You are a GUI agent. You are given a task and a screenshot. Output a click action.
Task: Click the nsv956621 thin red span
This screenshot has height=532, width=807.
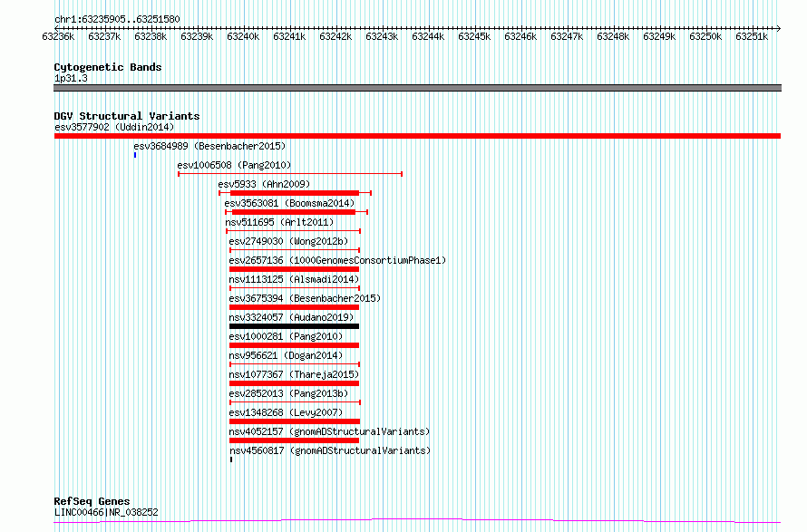click(x=295, y=364)
